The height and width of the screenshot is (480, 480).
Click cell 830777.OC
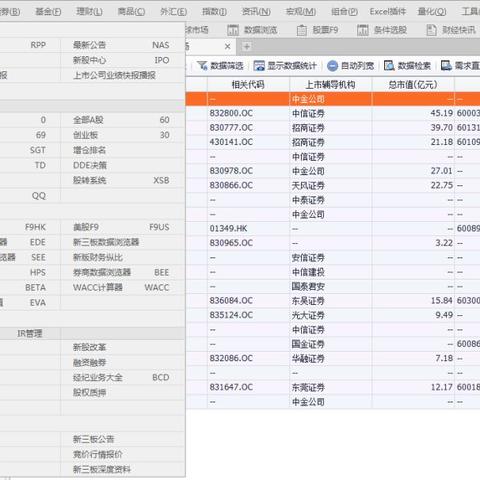[x=248, y=128]
